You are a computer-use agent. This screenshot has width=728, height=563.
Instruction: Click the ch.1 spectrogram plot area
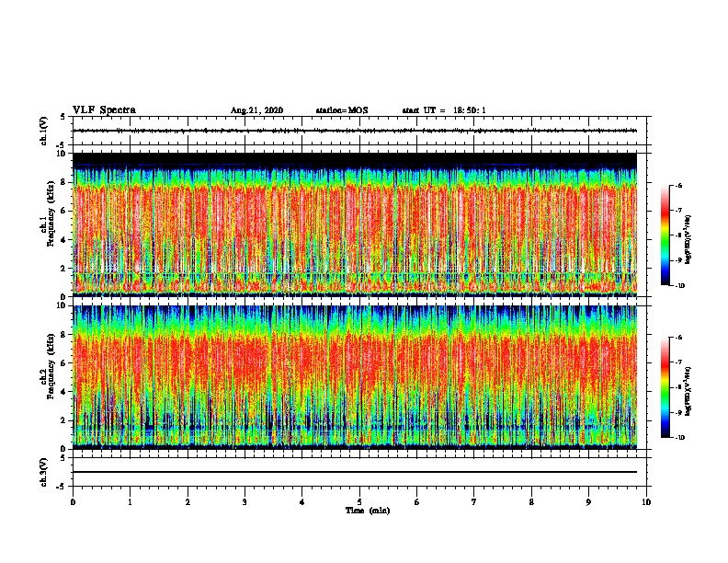pyautogui.click(x=355, y=224)
